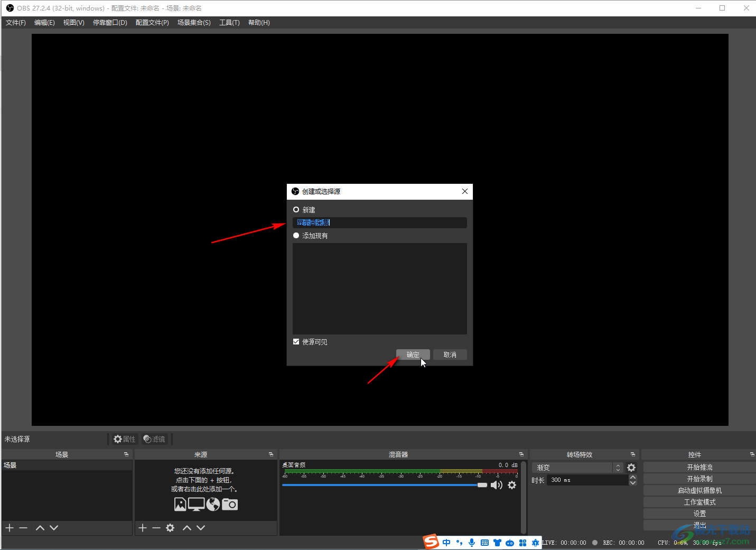Viewport: 756px width, 550px height.
Task: Click 工作室模式 (studio mode) button
Action: click(699, 502)
